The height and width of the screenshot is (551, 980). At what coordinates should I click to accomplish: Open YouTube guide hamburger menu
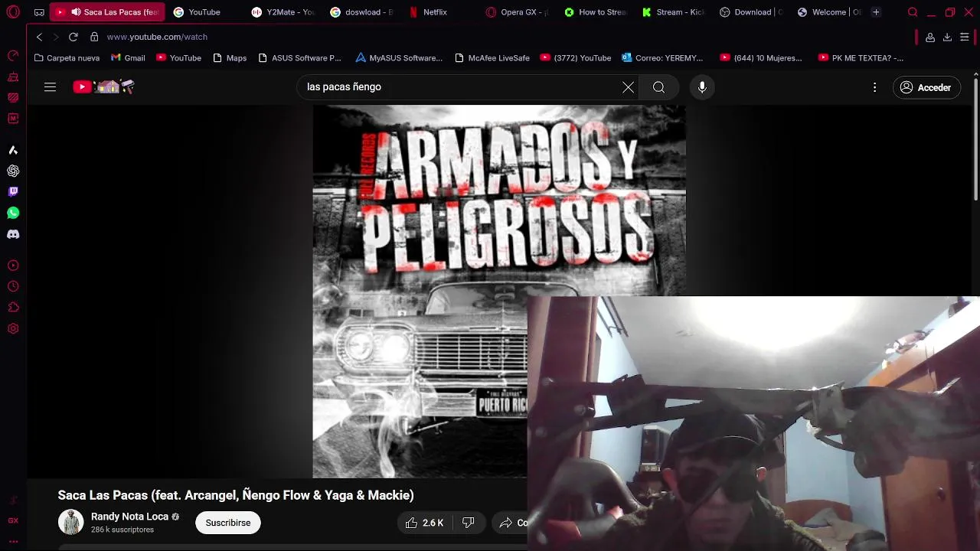(x=50, y=87)
